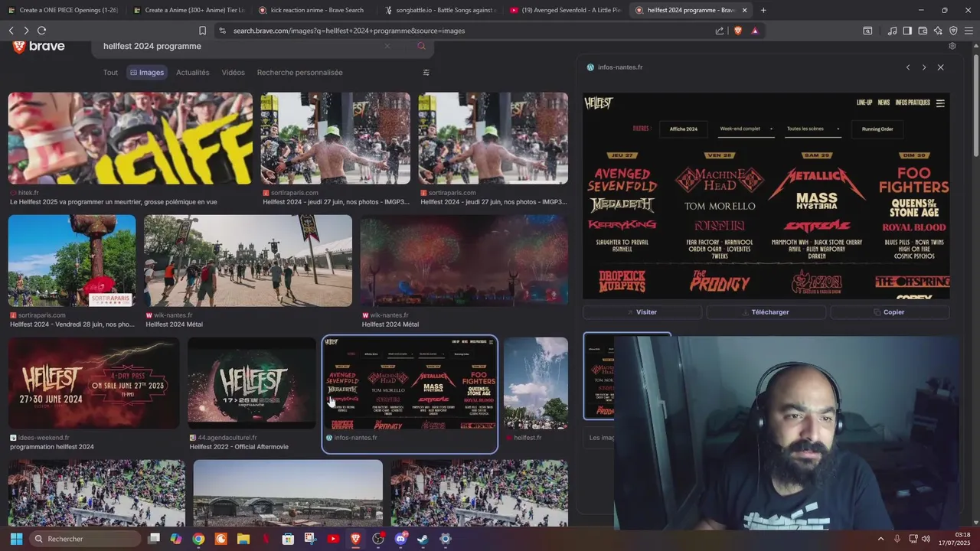Open the sortiraparis Vendredi 28 juin thumbnail

(x=72, y=261)
